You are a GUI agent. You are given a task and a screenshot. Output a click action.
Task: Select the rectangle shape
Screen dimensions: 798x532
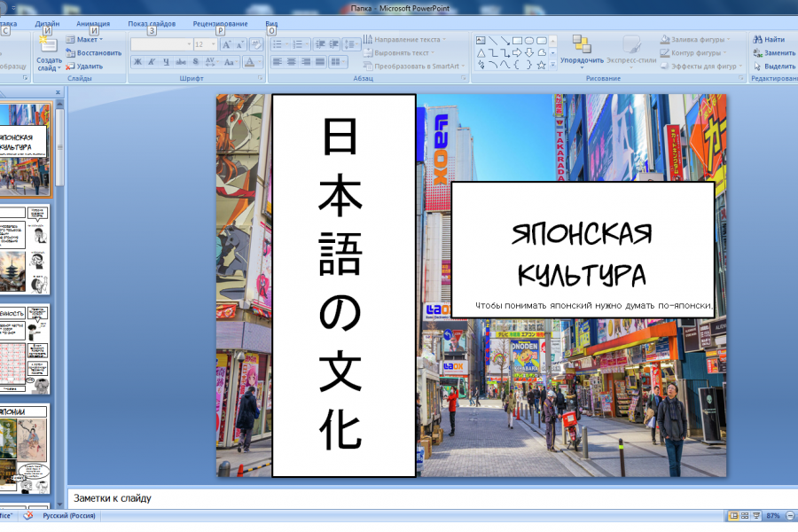(x=517, y=40)
